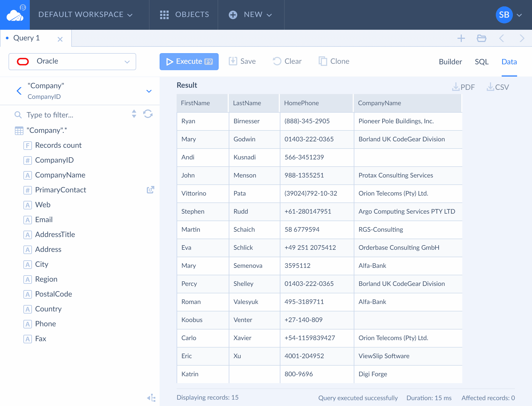Refresh the field list with reload icon
This screenshot has height=406, width=532.
pyautogui.click(x=148, y=114)
